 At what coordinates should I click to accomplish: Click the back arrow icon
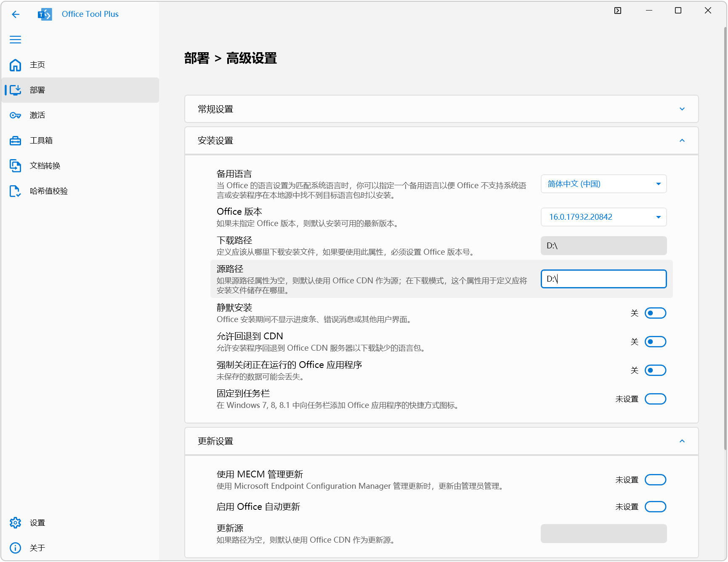(x=16, y=14)
